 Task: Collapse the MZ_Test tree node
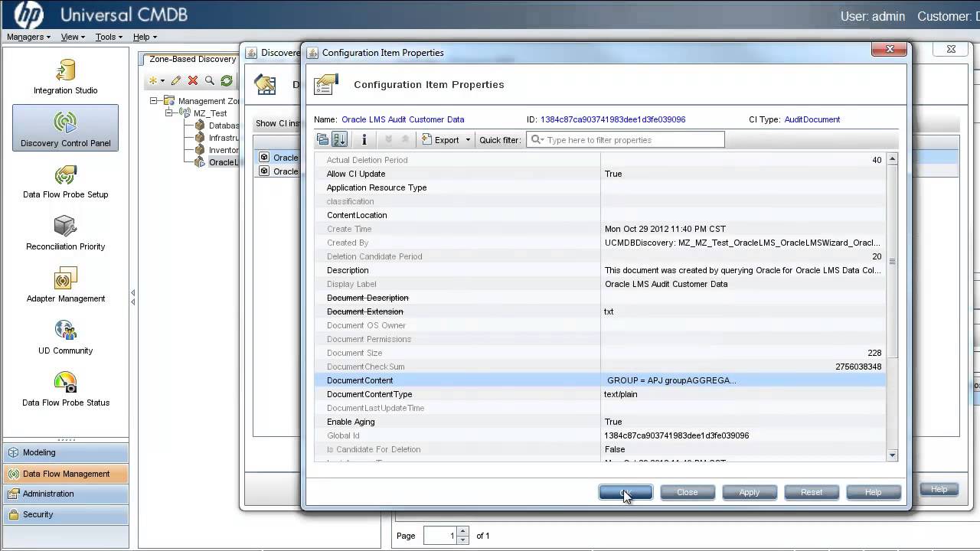[169, 112]
